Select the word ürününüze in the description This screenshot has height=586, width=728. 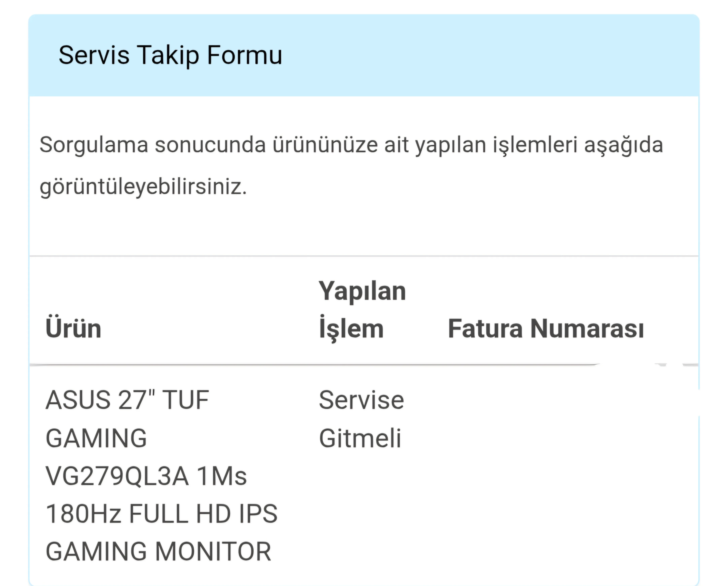(325, 145)
